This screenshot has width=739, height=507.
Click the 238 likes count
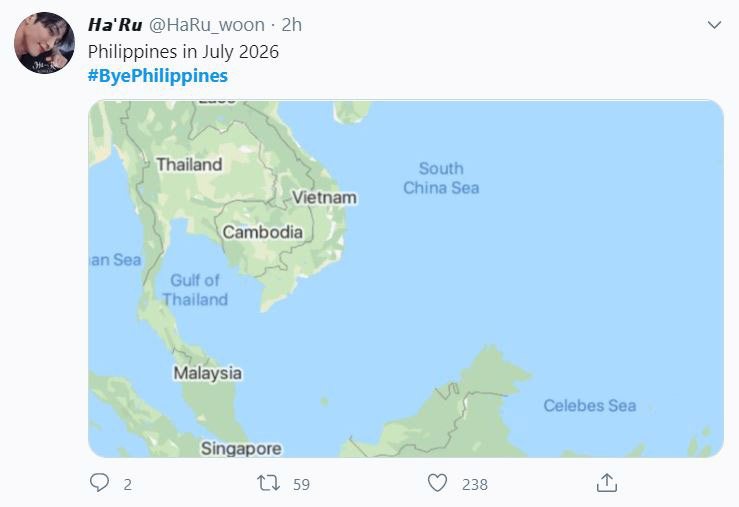474,484
